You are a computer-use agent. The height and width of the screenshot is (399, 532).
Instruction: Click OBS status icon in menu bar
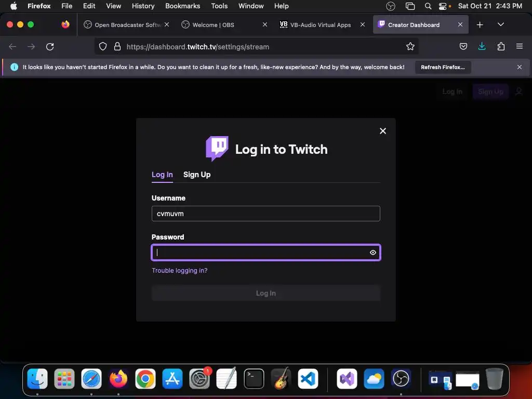coord(391,6)
